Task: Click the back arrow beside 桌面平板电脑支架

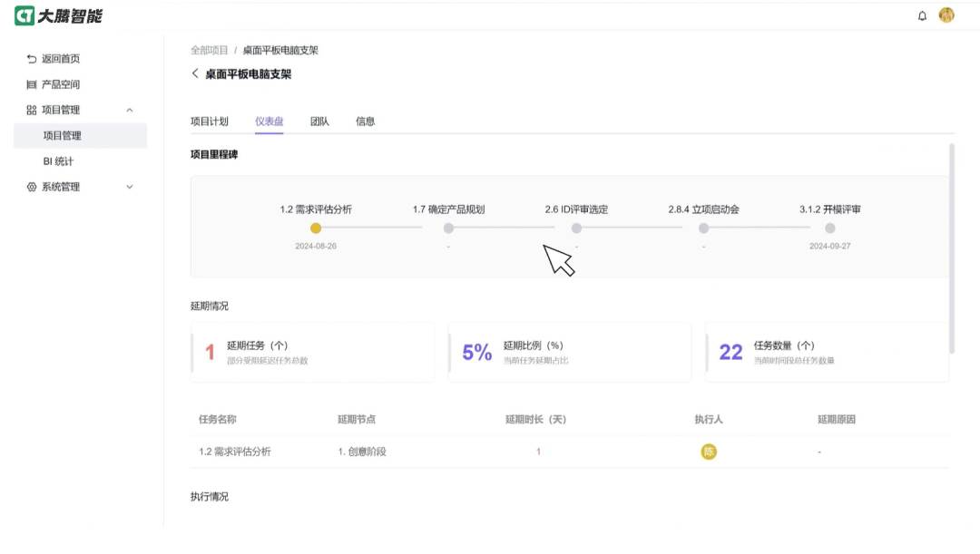Action: point(194,73)
